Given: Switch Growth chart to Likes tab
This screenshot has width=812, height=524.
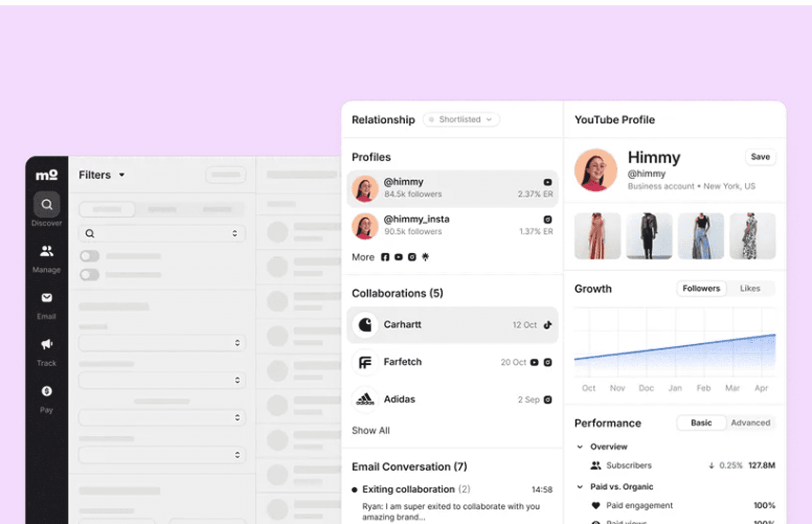Looking at the screenshot, I should 750,288.
